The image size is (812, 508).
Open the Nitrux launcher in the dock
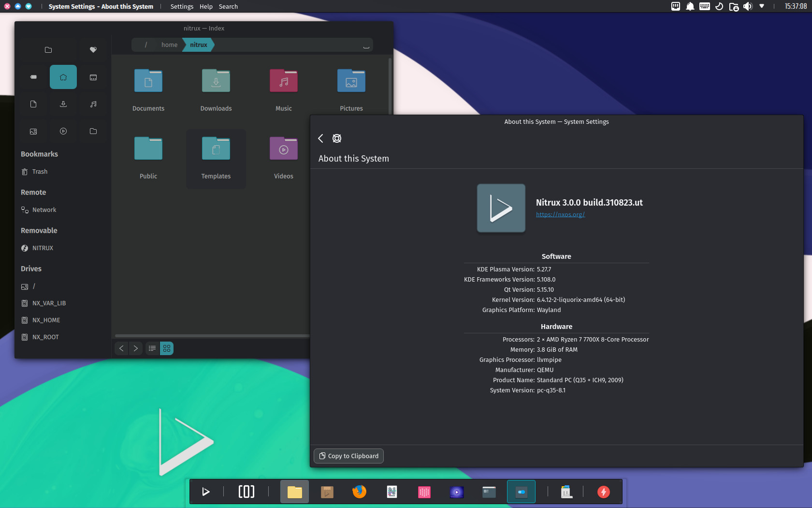pyautogui.click(x=206, y=492)
